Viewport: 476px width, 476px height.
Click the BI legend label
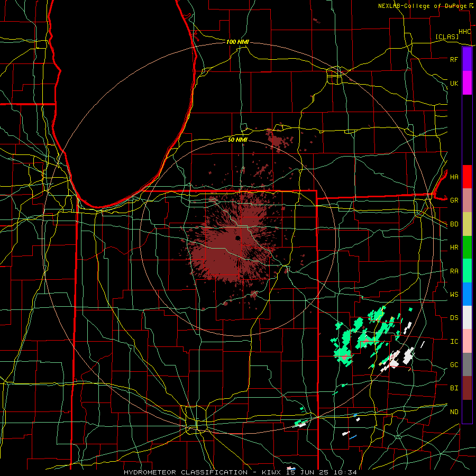(454, 388)
